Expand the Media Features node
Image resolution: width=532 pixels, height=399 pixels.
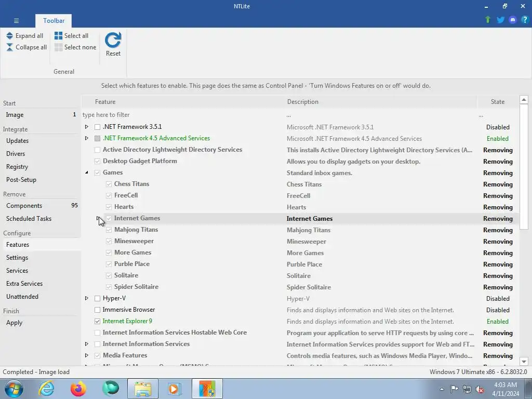[x=87, y=355]
